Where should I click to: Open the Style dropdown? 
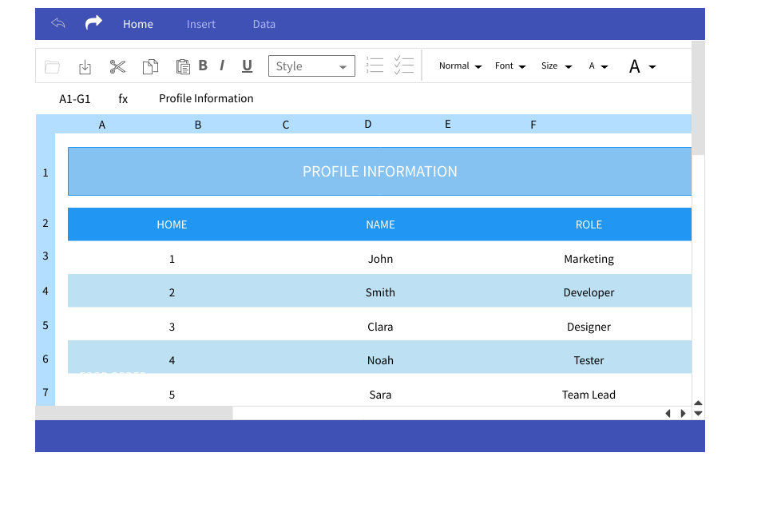(311, 66)
